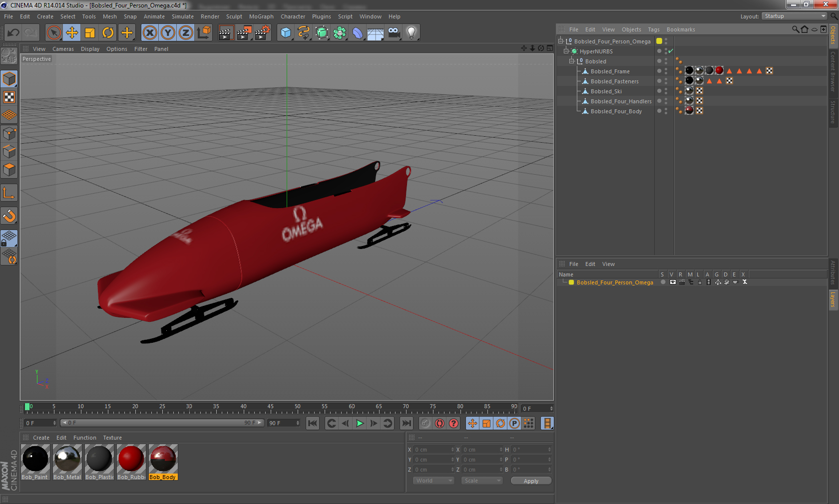Open the Sculpt menu
This screenshot has width=839, height=504.
234,16
